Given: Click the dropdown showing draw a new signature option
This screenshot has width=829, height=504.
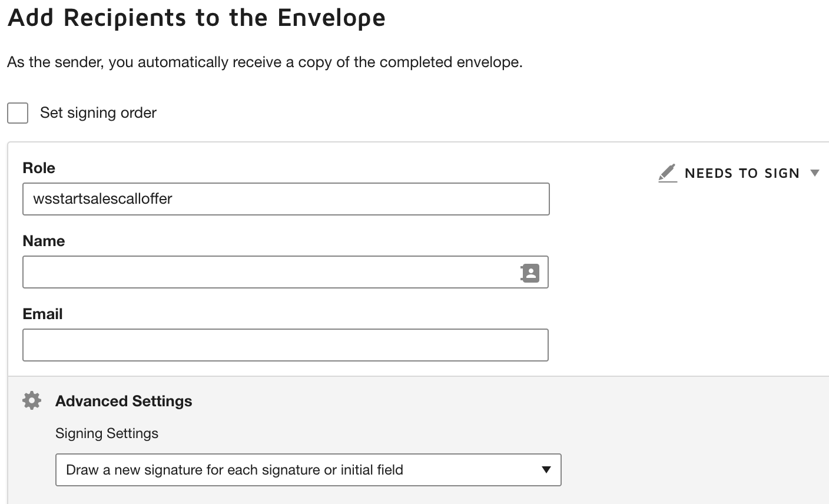Looking at the screenshot, I should [x=309, y=470].
